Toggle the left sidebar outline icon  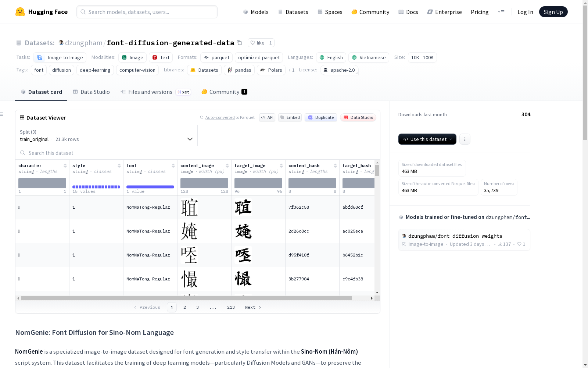[x=2, y=114]
